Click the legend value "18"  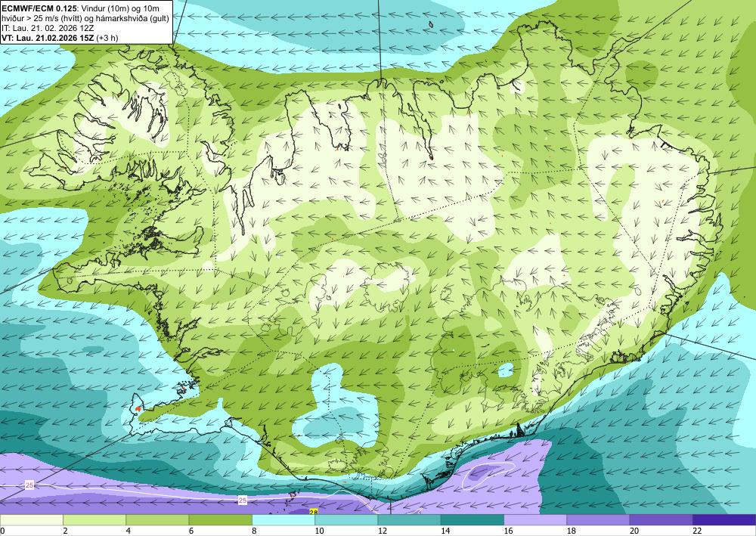coord(572,531)
